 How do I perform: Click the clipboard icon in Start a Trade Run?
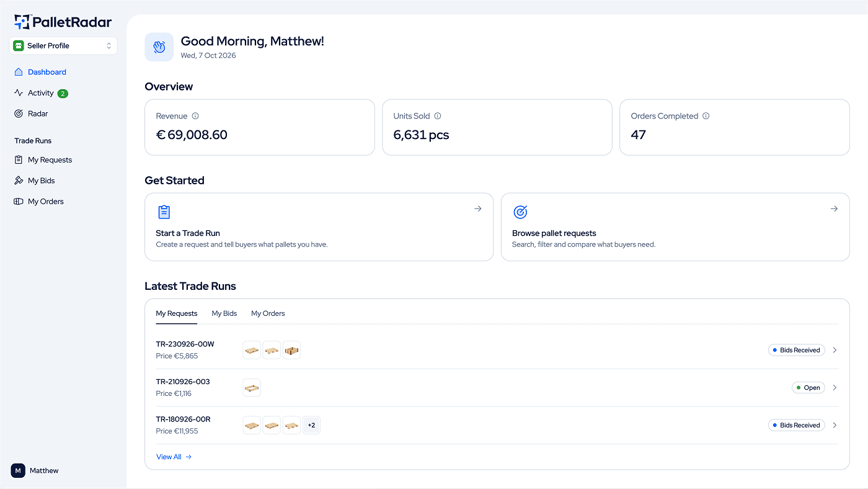(164, 212)
